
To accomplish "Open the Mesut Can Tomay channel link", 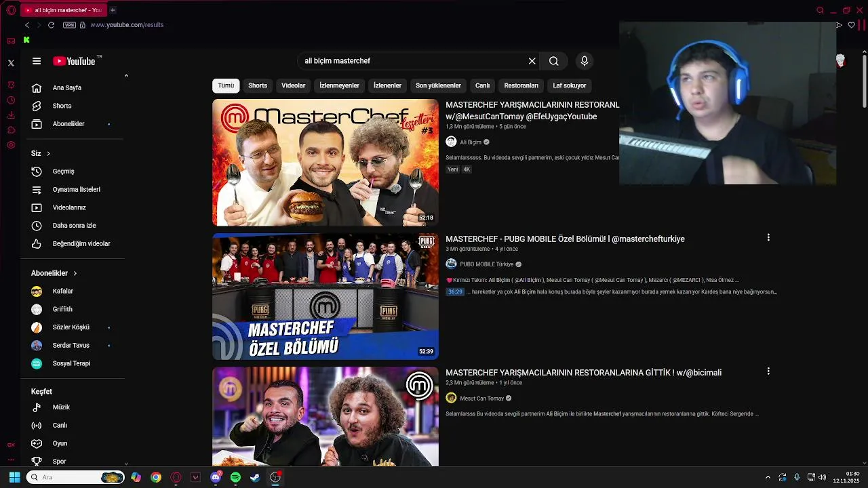I will tap(482, 399).
